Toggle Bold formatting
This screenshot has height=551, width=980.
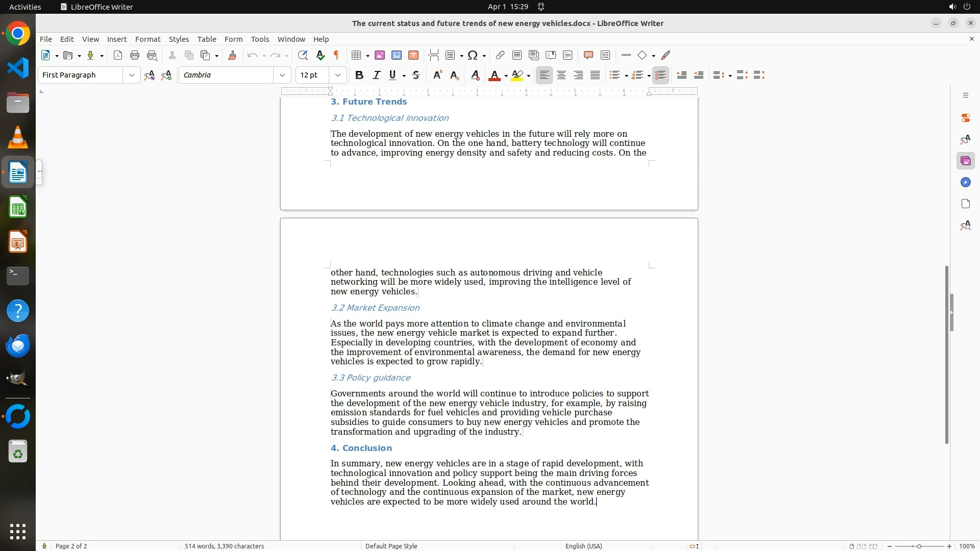coord(359,75)
